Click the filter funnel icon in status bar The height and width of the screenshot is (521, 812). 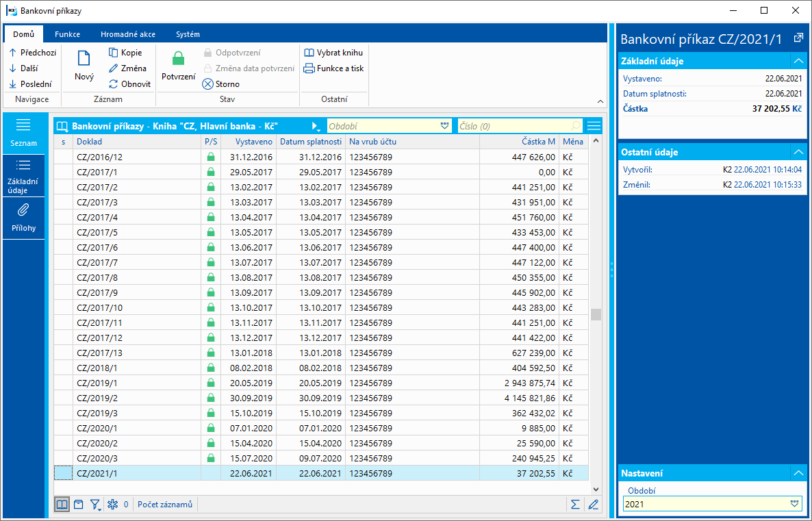click(x=95, y=505)
